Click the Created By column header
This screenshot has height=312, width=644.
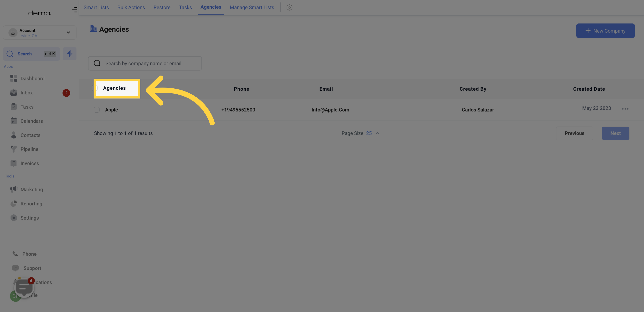[473, 89]
